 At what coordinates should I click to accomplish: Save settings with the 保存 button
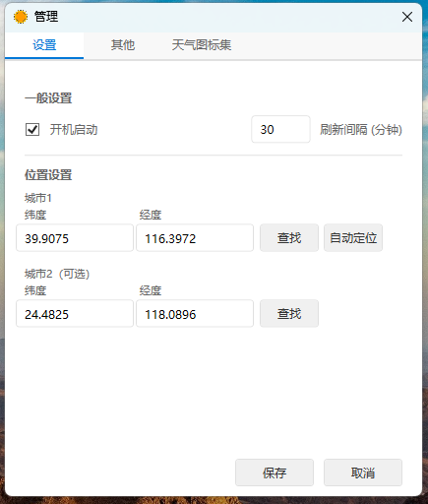point(275,472)
